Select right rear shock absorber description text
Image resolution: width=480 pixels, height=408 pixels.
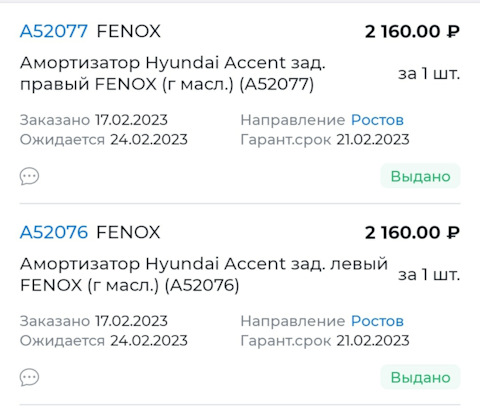pos(173,73)
